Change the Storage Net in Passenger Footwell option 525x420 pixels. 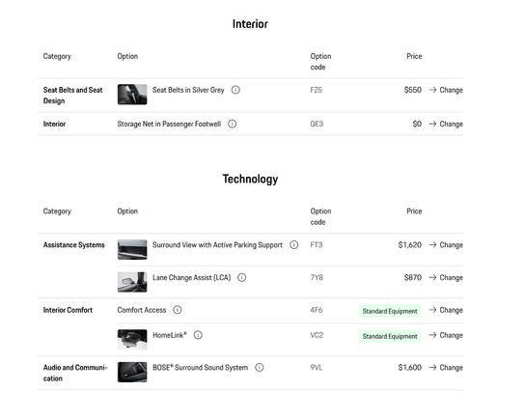pos(446,124)
